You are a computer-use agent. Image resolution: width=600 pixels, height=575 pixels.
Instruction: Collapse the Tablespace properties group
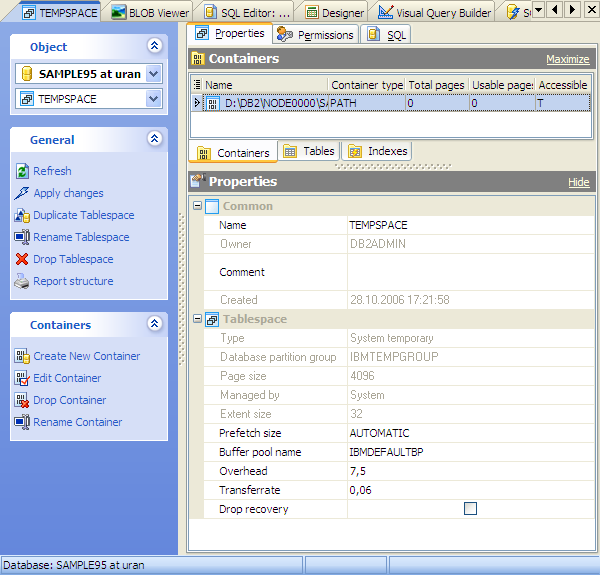[197, 319]
